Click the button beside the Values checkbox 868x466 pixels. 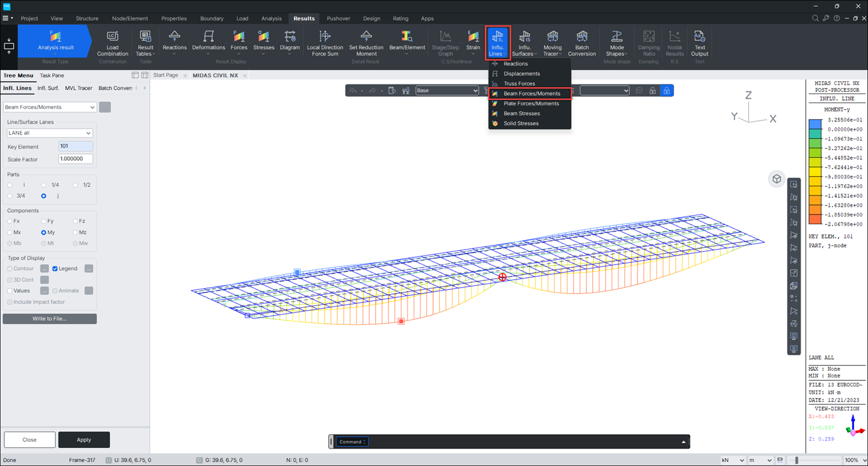pyautogui.click(x=45, y=291)
